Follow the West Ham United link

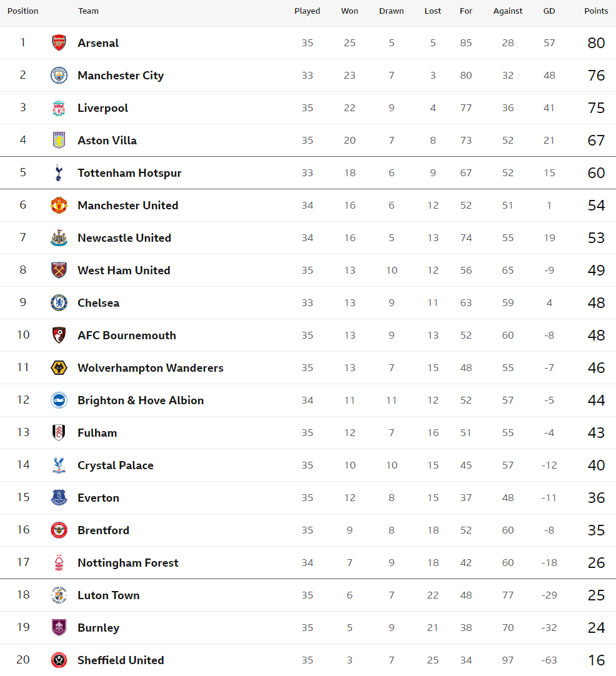click(x=124, y=271)
